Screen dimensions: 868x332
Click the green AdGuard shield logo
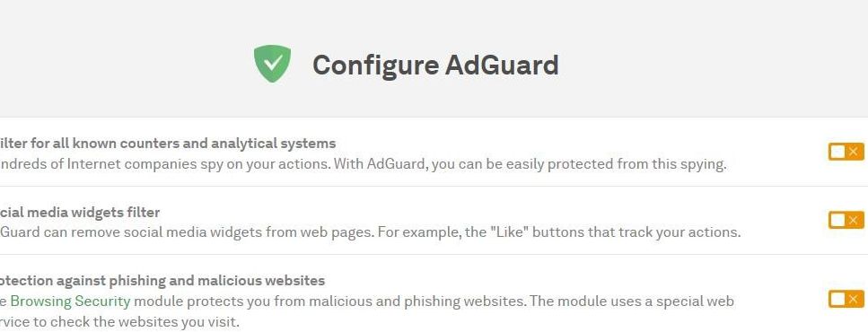[272, 64]
